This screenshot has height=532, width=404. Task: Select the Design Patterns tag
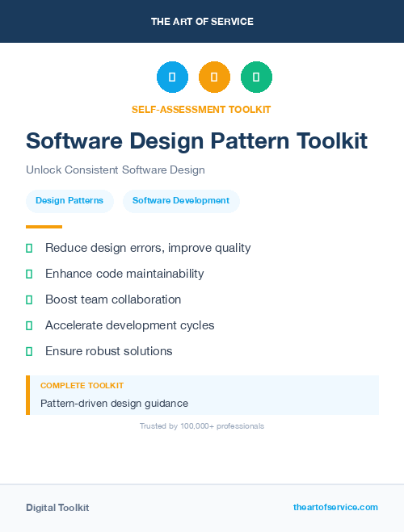69,201
